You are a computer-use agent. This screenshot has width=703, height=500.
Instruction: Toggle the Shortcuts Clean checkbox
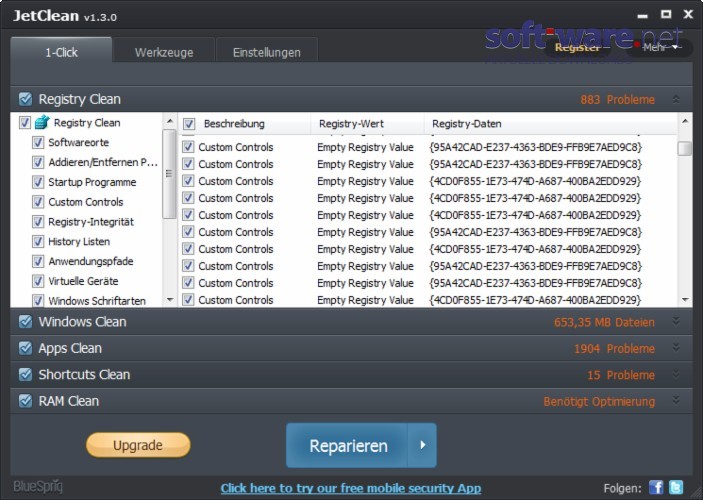26,374
